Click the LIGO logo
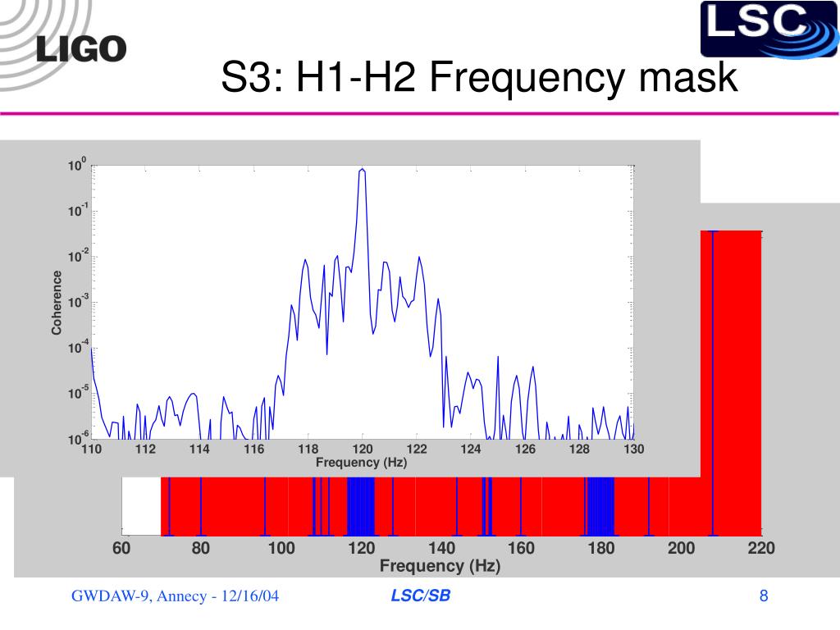The width and height of the screenshot is (840, 630). coord(80,49)
